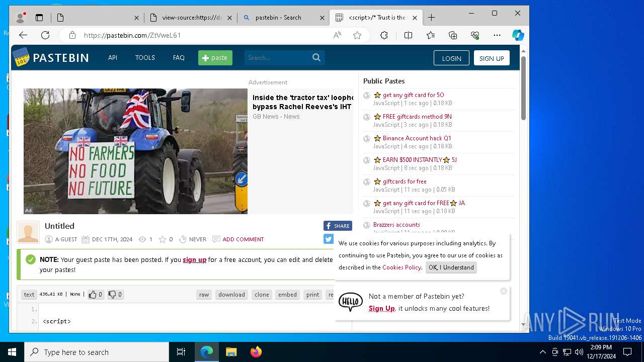Open the notification center icon
The height and width of the screenshot is (362, 644).
point(627,352)
